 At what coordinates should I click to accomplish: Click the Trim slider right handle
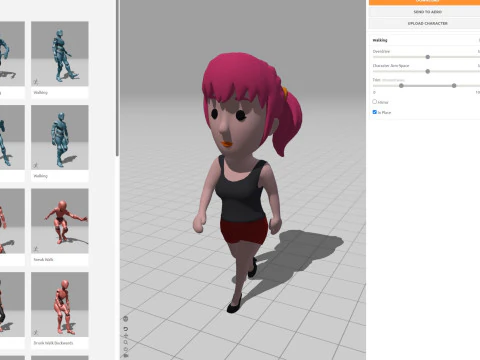click(454, 86)
